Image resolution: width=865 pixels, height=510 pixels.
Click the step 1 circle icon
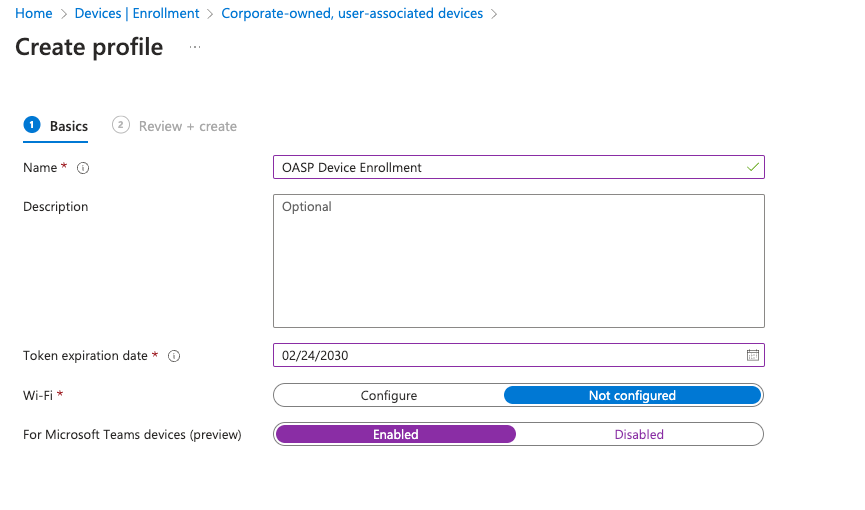click(32, 125)
